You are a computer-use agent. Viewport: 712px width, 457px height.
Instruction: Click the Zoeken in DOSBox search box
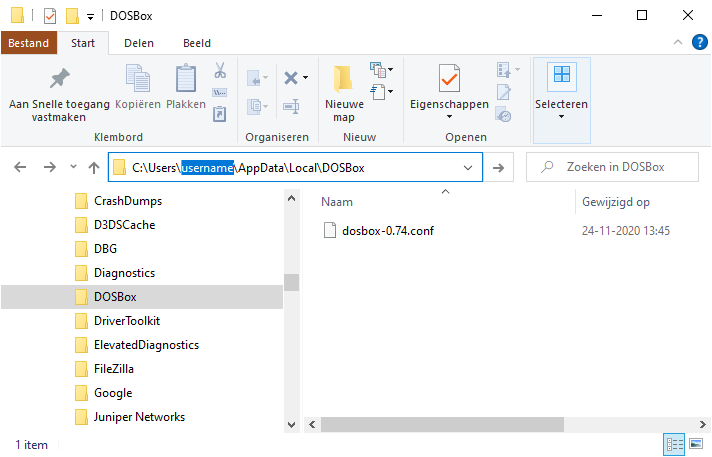(612, 167)
